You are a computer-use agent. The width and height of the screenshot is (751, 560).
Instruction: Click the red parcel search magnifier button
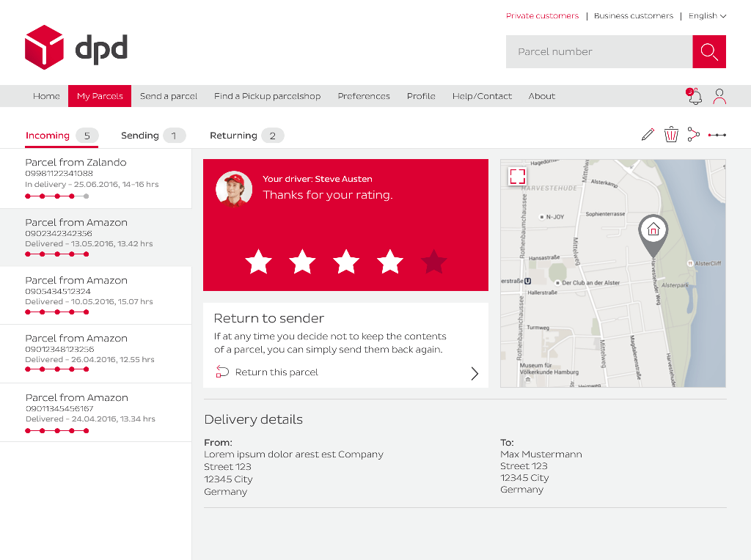(x=709, y=52)
